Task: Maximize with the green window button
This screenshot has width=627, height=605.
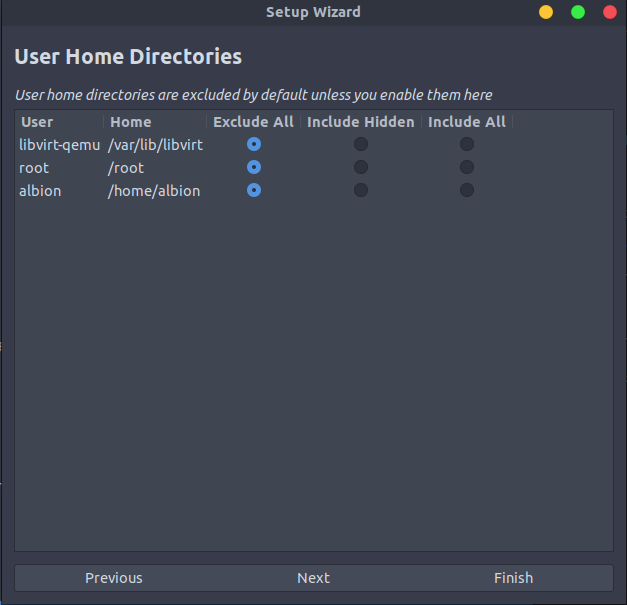Action: point(578,12)
